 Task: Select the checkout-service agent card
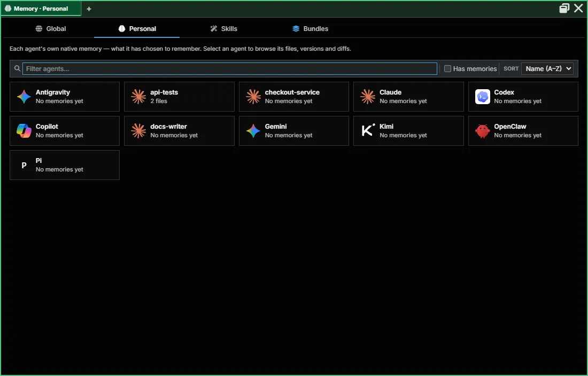click(294, 97)
